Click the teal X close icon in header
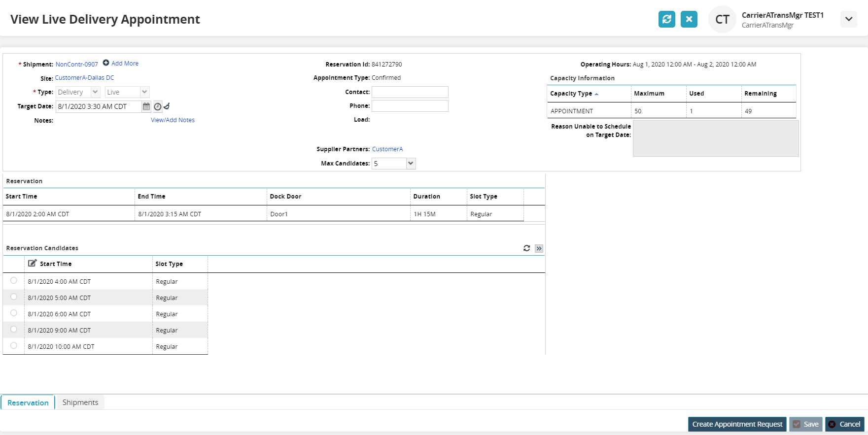The image size is (868, 435). tap(689, 19)
